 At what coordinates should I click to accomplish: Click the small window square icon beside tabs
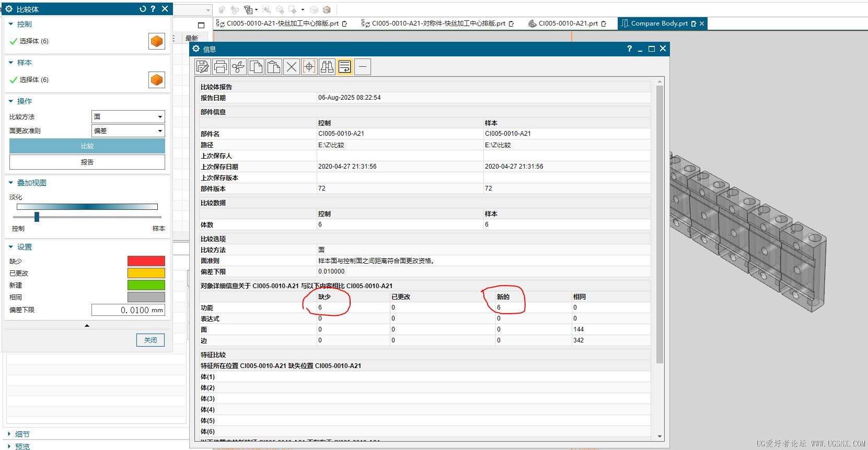[201, 25]
